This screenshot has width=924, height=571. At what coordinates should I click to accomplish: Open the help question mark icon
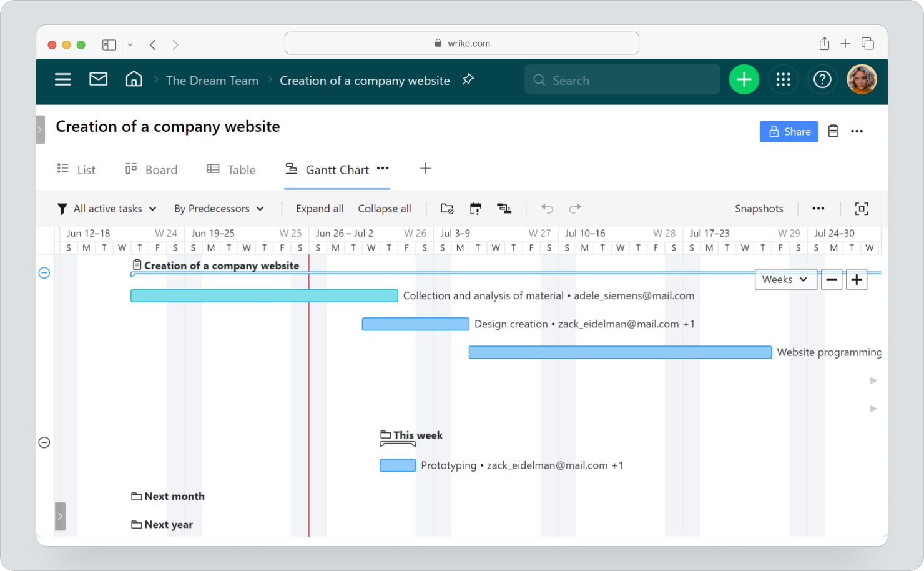(x=822, y=80)
